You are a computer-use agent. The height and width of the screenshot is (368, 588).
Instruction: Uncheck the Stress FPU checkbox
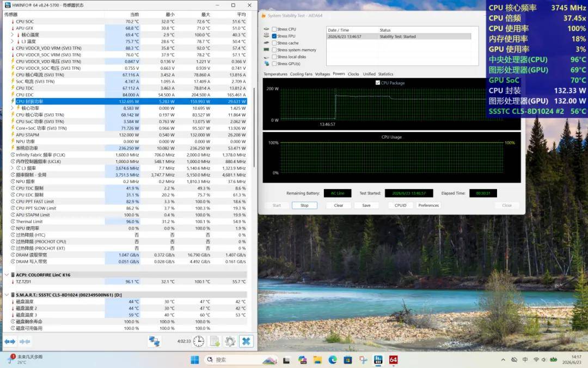click(274, 36)
